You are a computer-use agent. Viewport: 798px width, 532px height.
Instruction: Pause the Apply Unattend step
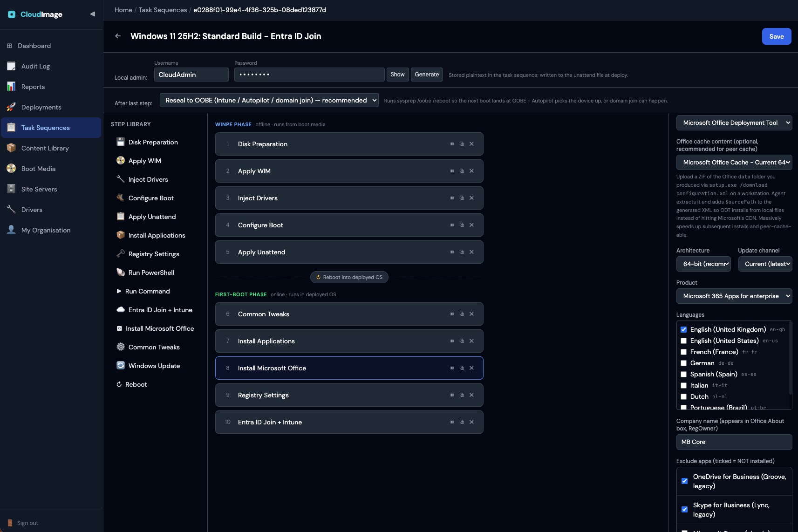(452, 252)
